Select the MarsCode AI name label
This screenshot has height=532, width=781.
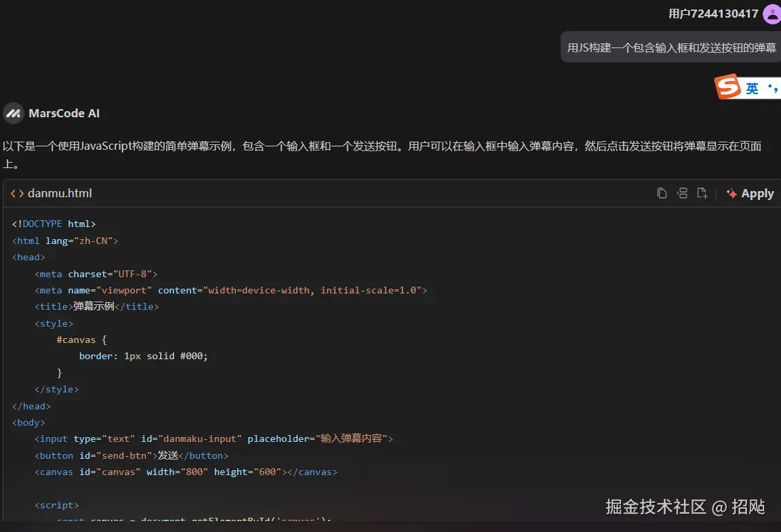(64, 114)
